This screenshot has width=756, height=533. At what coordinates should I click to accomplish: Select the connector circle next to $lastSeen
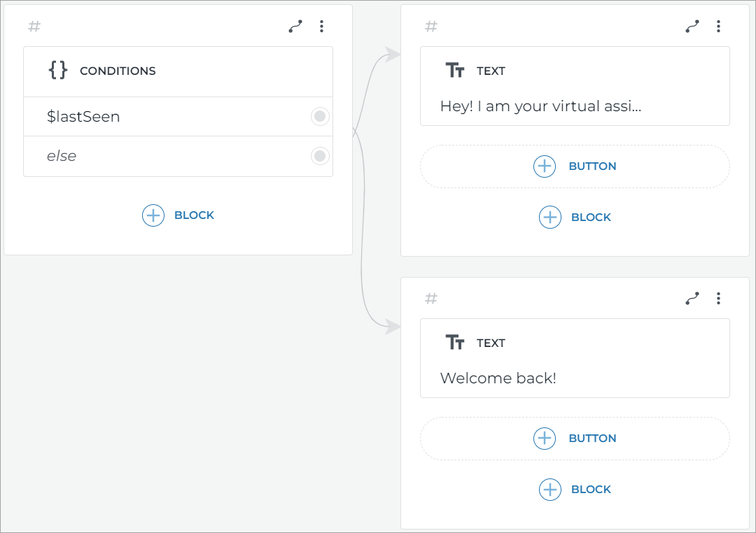coord(320,116)
